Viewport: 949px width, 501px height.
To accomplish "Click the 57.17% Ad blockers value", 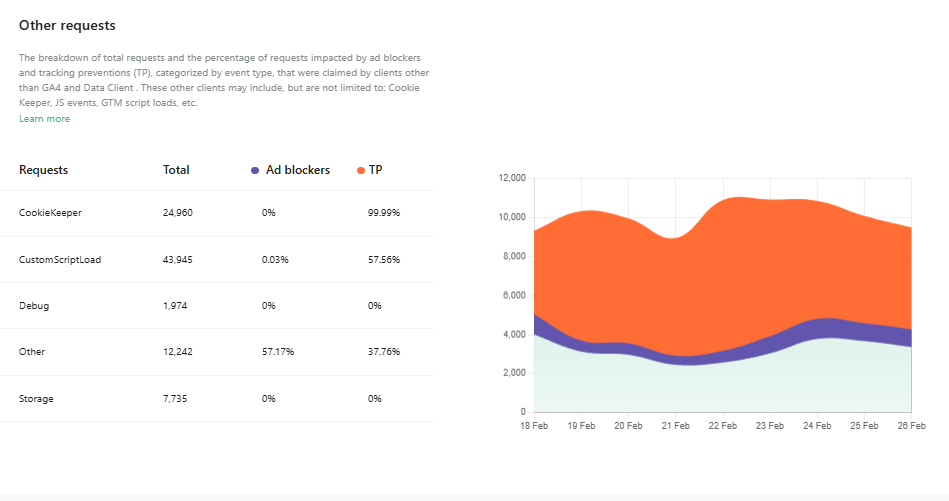I will tap(276, 352).
